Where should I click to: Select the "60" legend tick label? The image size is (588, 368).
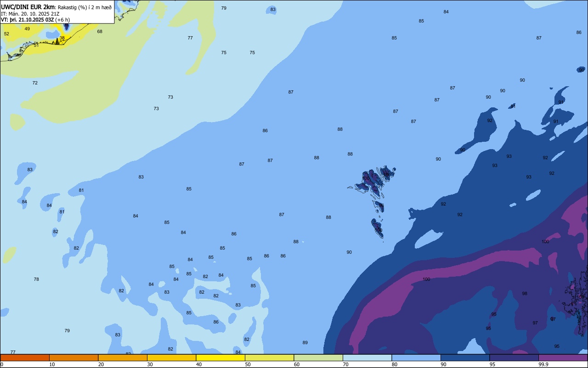pos(297,364)
